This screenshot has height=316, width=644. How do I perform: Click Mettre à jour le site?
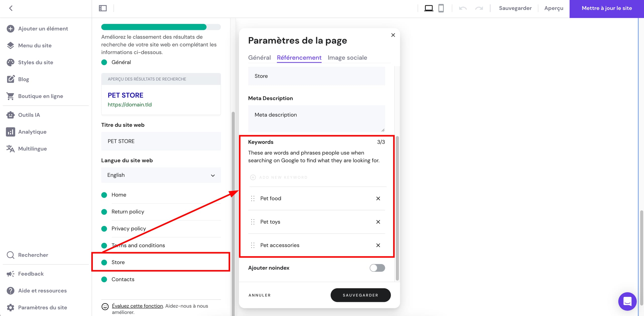click(607, 8)
